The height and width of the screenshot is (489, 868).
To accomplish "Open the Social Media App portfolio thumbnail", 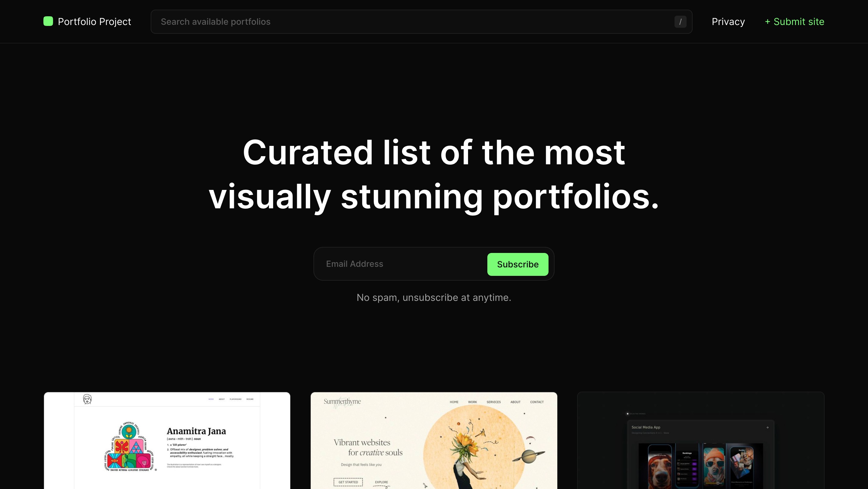I will (x=700, y=440).
